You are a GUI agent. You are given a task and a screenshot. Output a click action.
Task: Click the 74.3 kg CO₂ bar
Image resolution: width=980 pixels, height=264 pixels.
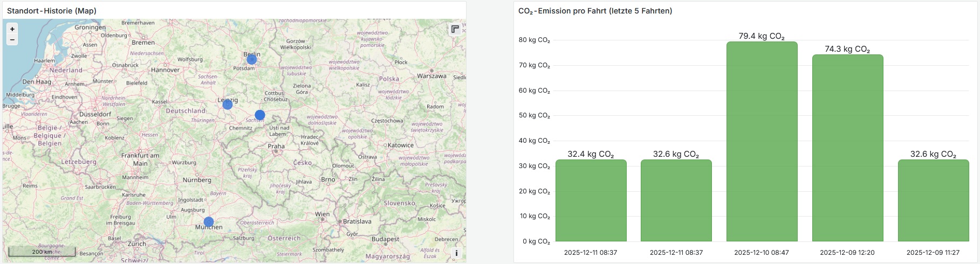tap(847, 148)
